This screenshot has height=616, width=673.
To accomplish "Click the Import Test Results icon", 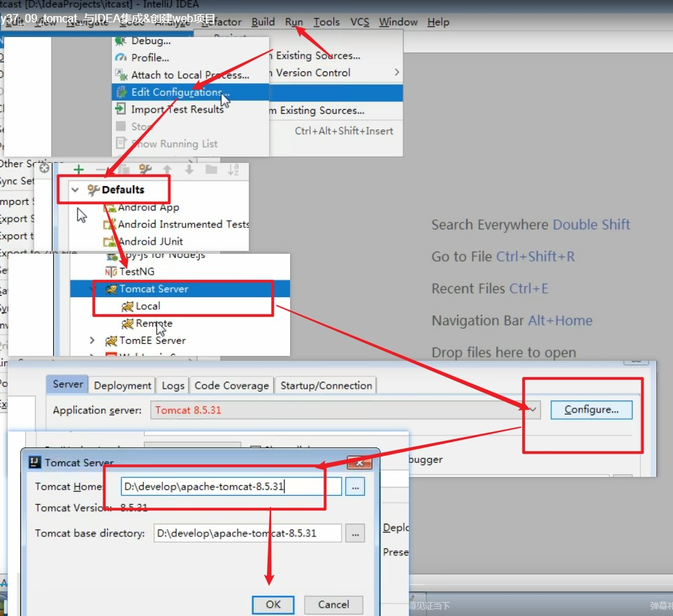I will click(121, 108).
